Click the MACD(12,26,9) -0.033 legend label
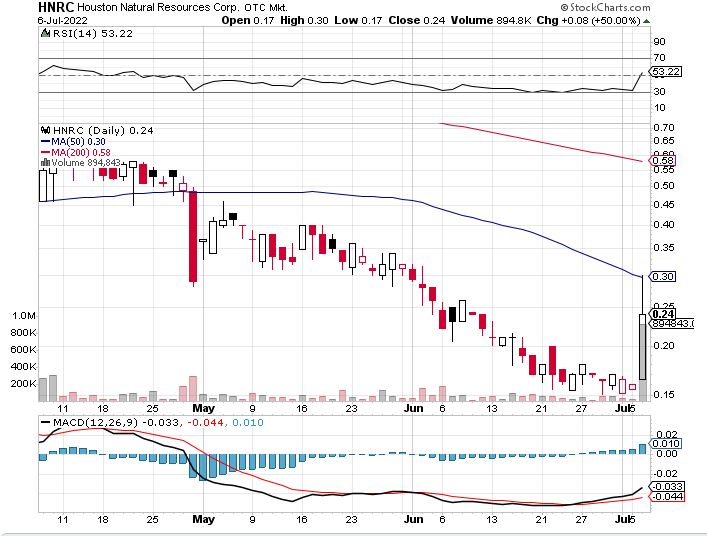This screenshot has height=536, width=707. pos(116,422)
